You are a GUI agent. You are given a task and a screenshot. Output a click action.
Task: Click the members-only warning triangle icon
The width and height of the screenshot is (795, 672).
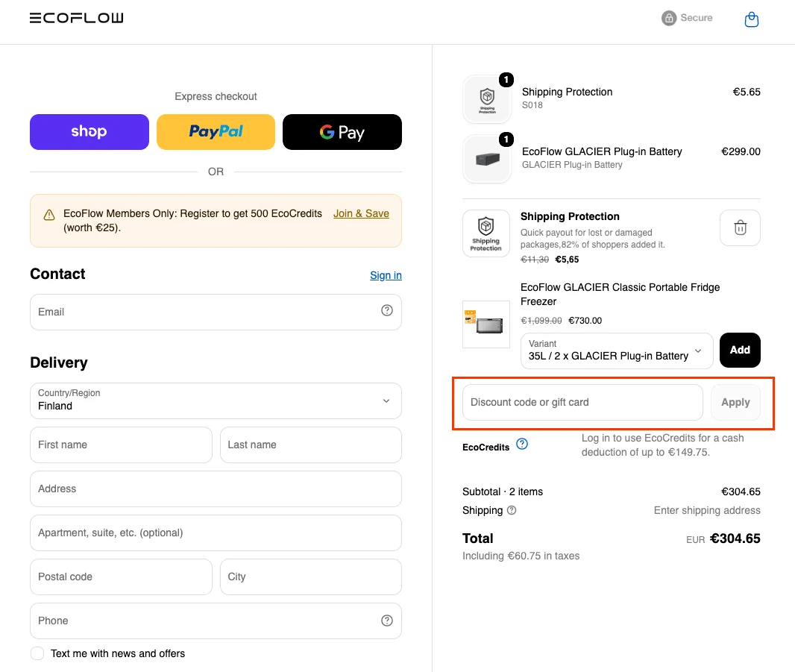click(49, 215)
